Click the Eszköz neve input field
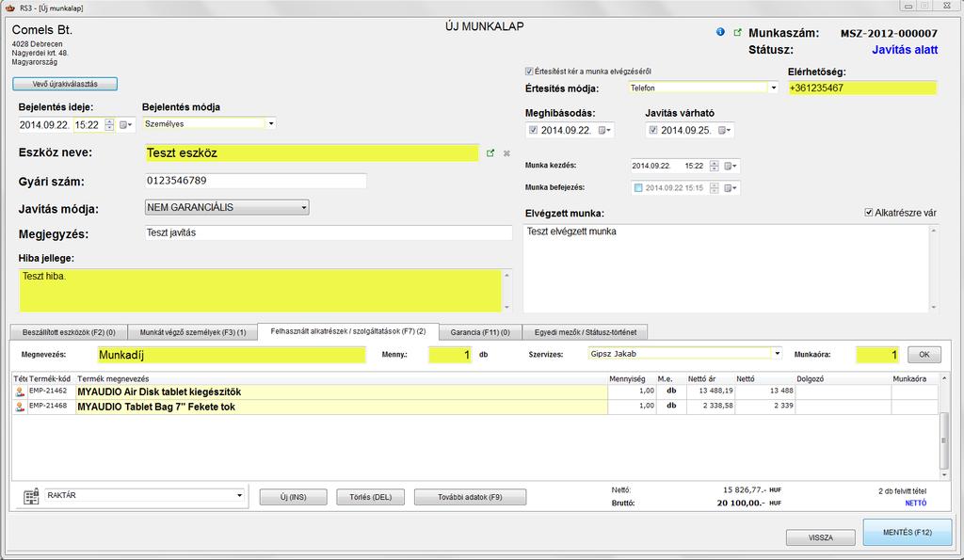964x560 pixels. click(x=312, y=153)
